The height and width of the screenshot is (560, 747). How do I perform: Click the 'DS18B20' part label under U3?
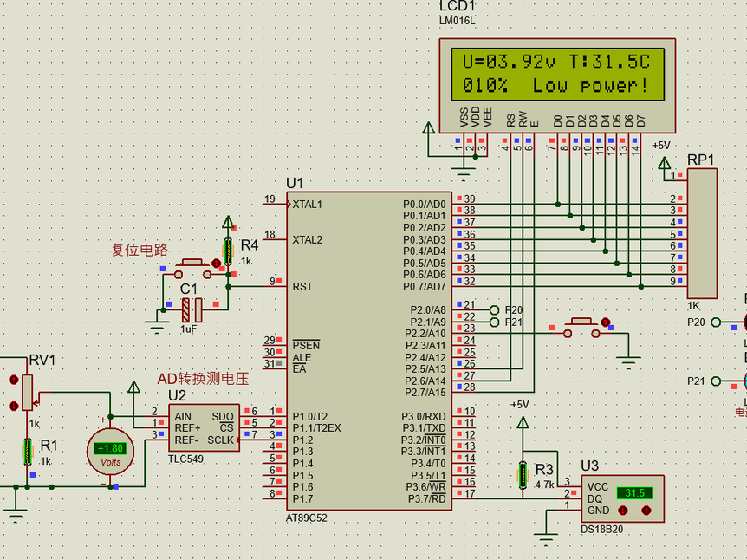coord(601,530)
